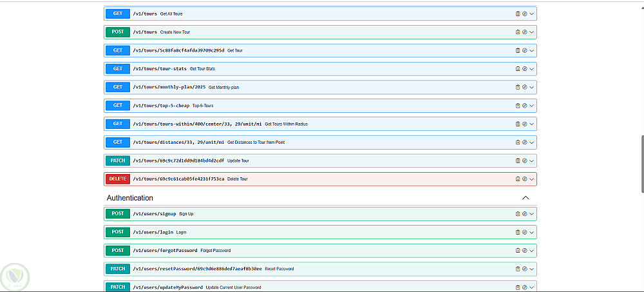The image size is (644, 292).
Task: Click the POST badge for Login
Action: tap(118, 232)
